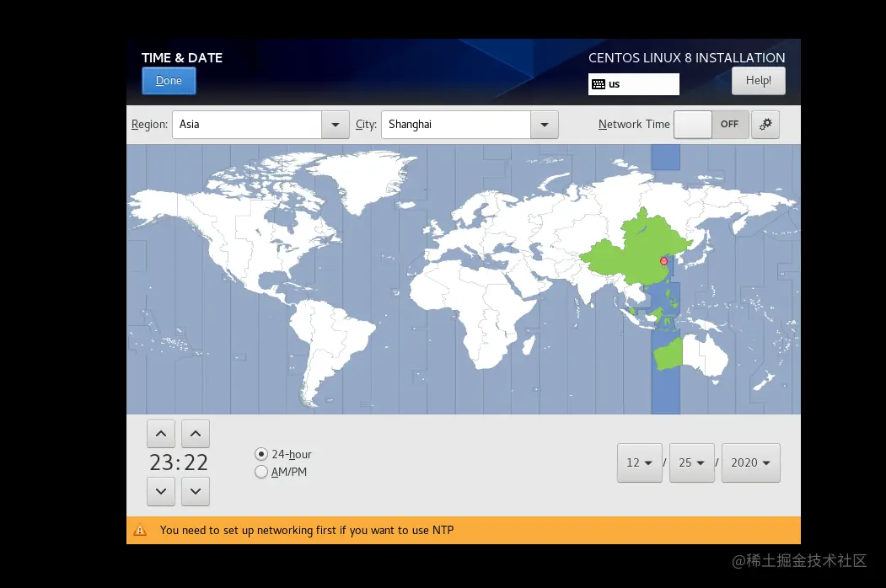Open the year dropdown showing 2020
The image size is (886, 588).
point(750,462)
